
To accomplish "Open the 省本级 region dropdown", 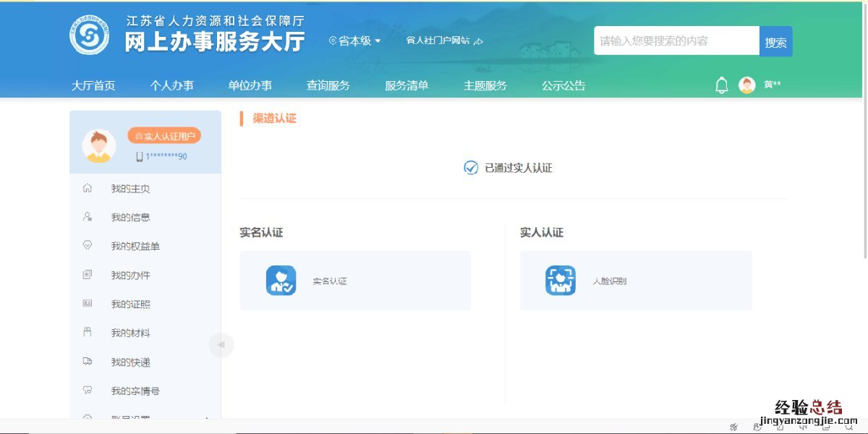I will tap(354, 41).
